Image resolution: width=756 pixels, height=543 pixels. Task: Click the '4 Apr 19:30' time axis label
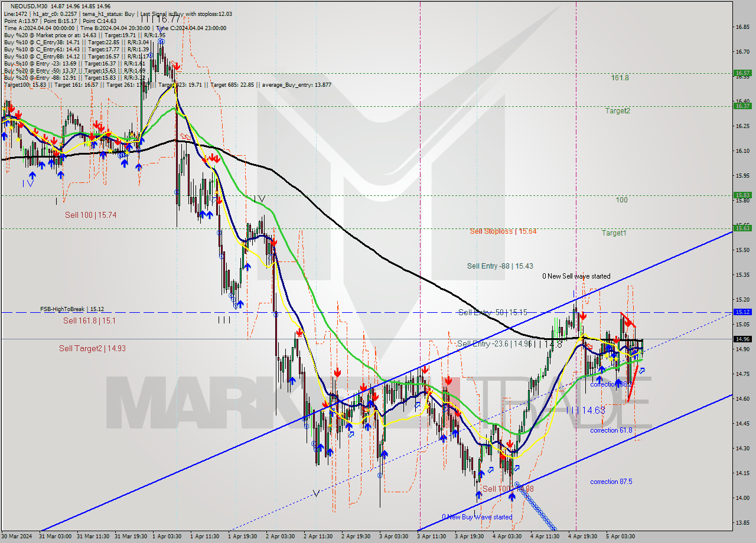click(584, 537)
